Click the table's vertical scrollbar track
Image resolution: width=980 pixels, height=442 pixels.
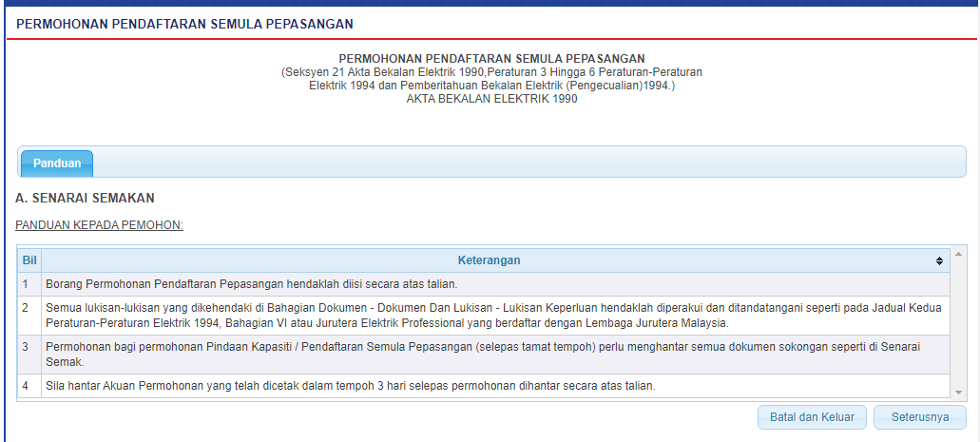[957, 323]
